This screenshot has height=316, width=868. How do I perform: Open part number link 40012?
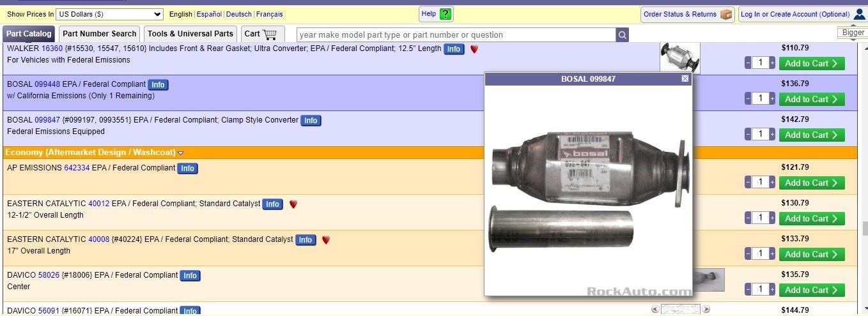pos(98,204)
